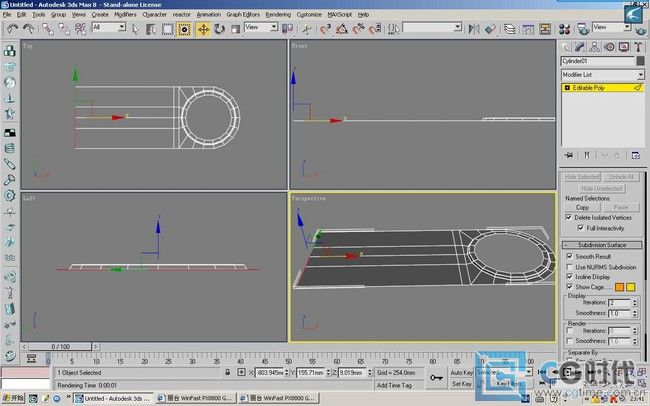
Task: Enable Use NURMS Subdivision checkbox
Action: click(x=570, y=267)
